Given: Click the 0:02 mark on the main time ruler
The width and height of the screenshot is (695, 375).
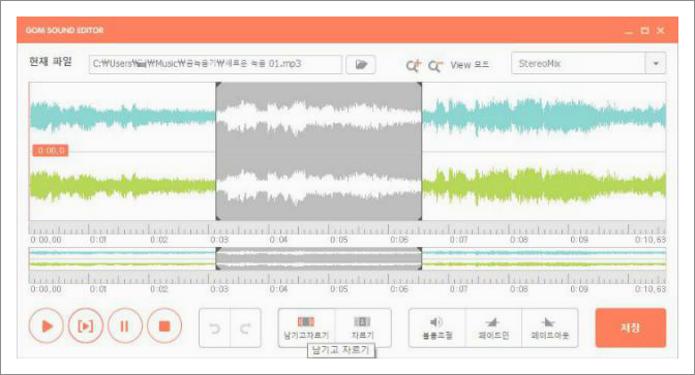Looking at the screenshot, I should [159, 239].
